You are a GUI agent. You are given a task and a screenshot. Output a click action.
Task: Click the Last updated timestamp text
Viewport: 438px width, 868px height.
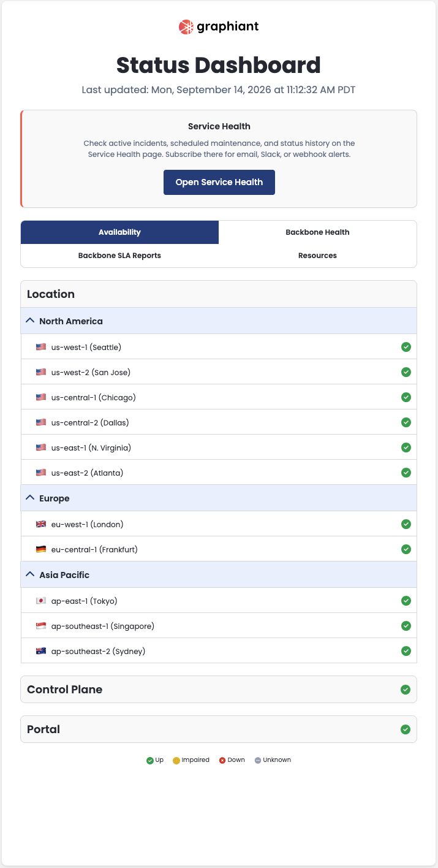219,90
